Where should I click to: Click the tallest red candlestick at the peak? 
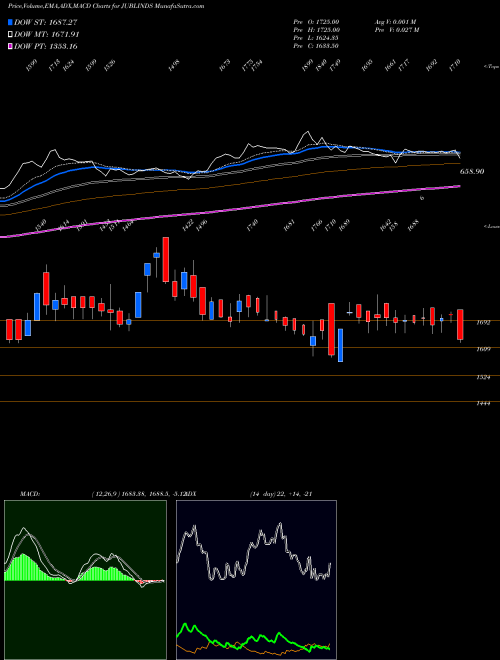(x=166, y=260)
